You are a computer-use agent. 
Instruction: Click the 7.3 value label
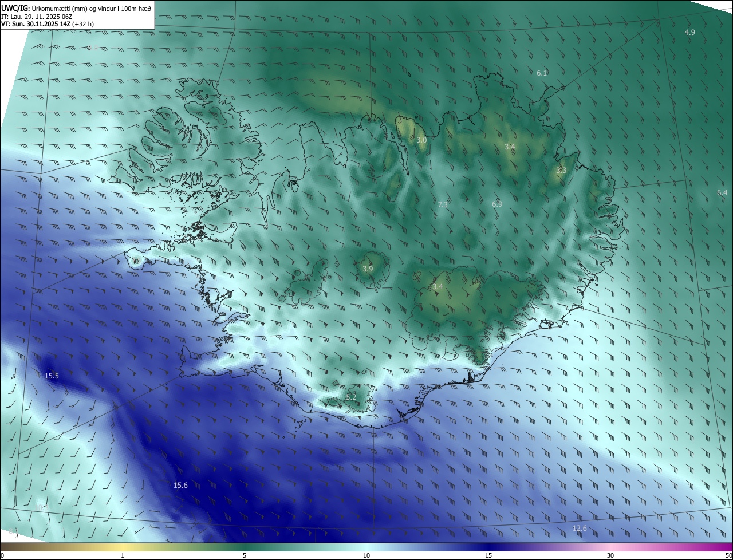coord(443,204)
